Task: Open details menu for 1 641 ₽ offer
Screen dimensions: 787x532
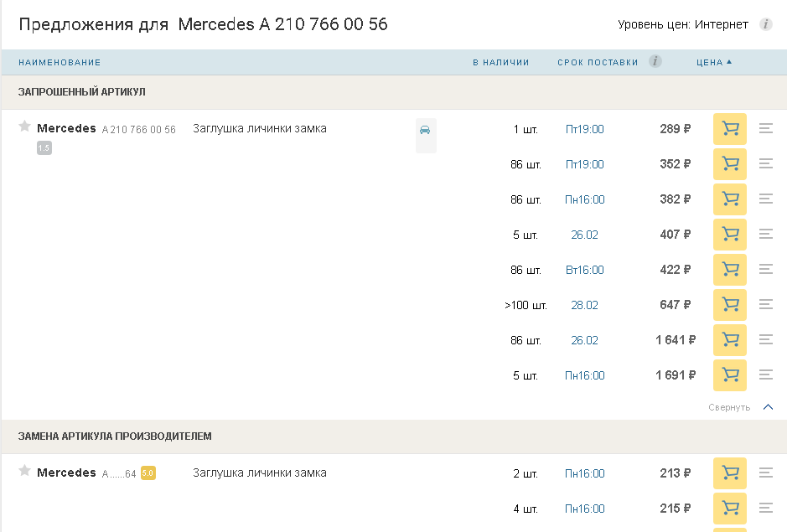Action: [766, 339]
